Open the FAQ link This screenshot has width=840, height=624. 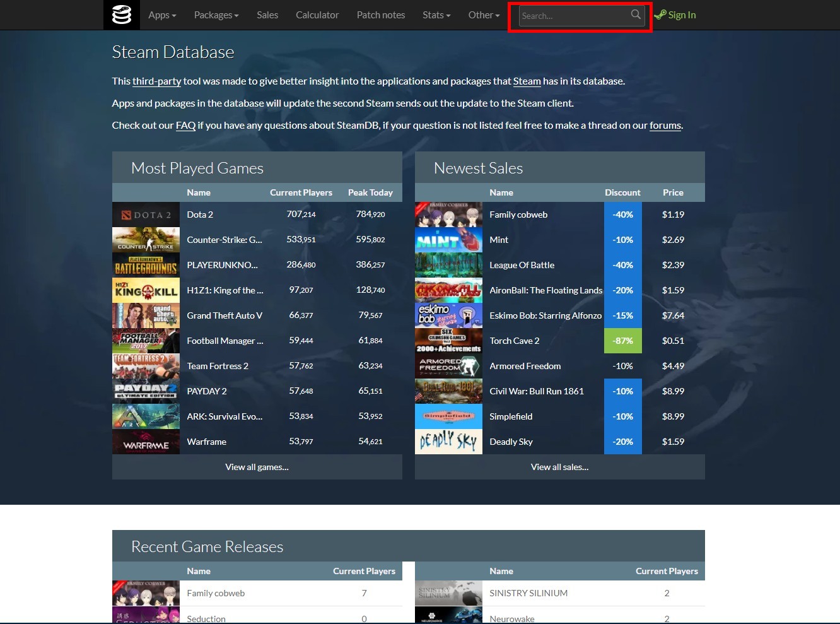pyautogui.click(x=185, y=125)
